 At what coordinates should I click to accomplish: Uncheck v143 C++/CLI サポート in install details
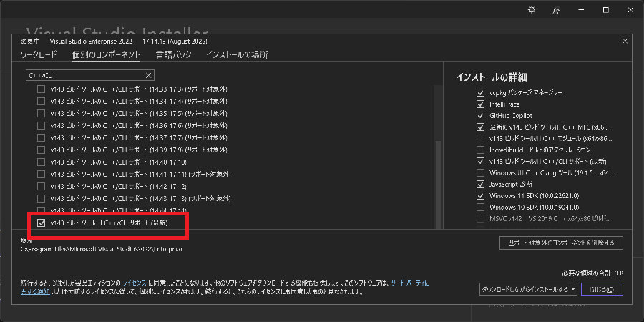480,161
